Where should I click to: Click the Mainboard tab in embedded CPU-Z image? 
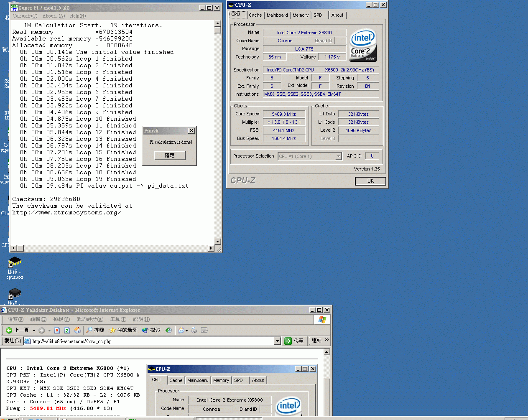tap(198, 380)
